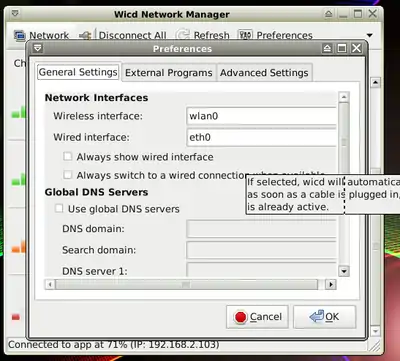This screenshot has height=361, width=400.
Task: Click the settings pane scroll-down arrow
Action: tap(344, 271)
